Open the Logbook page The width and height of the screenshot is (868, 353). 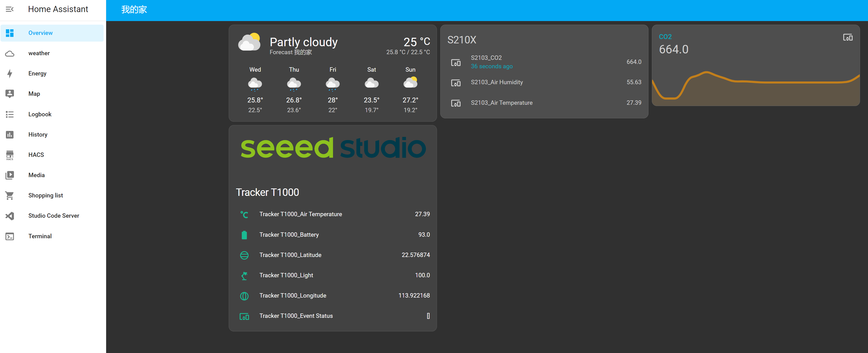[52, 115]
